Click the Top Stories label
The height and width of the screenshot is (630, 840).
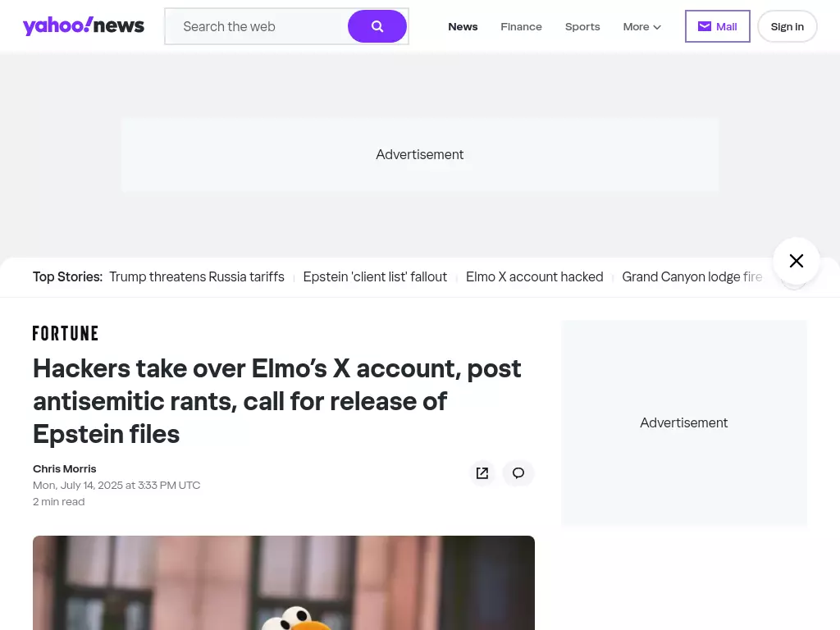pyautogui.click(x=67, y=277)
